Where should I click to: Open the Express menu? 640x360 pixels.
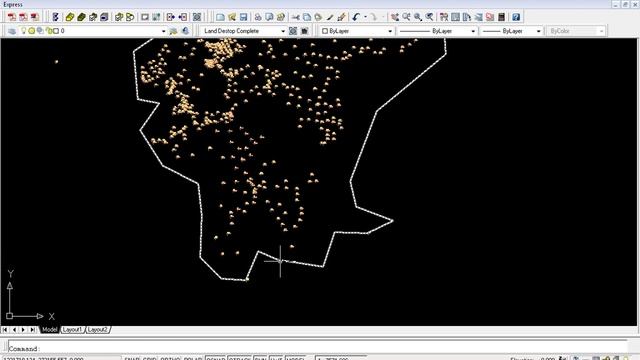(x=13, y=4)
